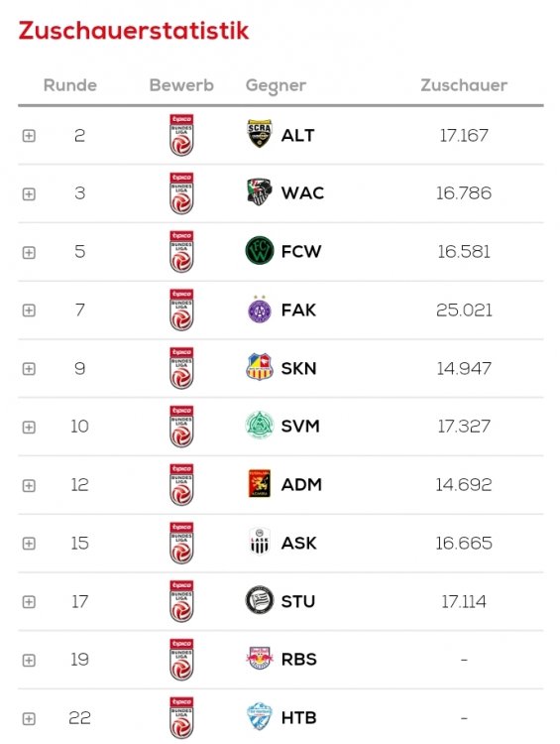The width and height of the screenshot is (560, 744).
Task: Click the SCR Altach club crest
Action: click(260, 134)
